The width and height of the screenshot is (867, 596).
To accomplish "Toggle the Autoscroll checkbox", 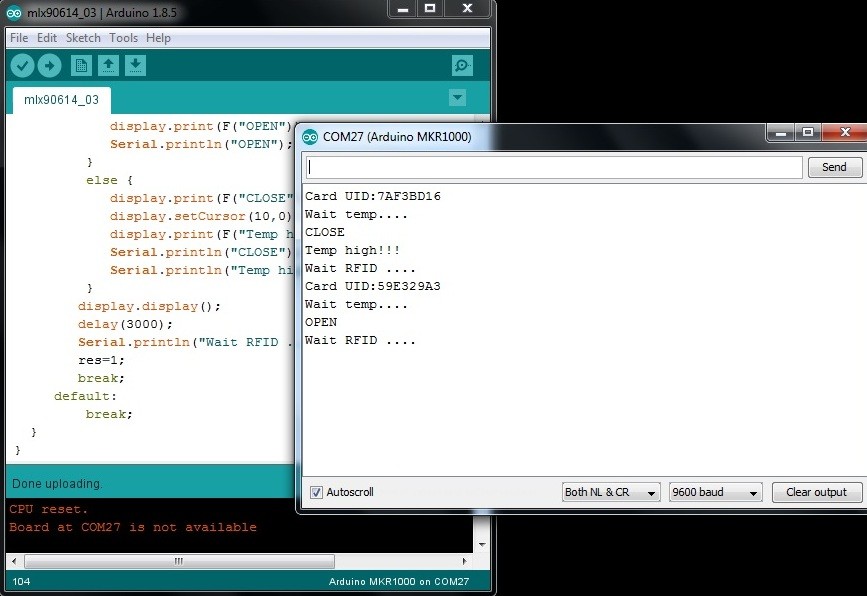I will coord(317,492).
